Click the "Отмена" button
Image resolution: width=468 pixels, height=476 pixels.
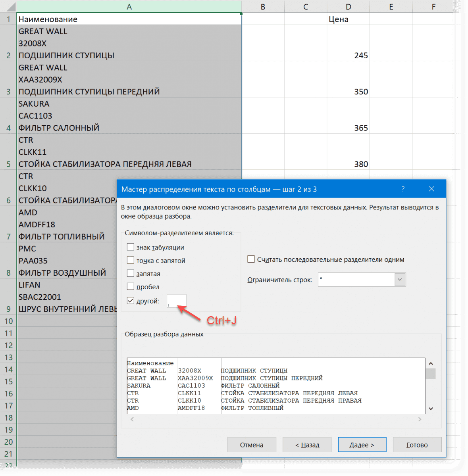(x=251, y=444)
